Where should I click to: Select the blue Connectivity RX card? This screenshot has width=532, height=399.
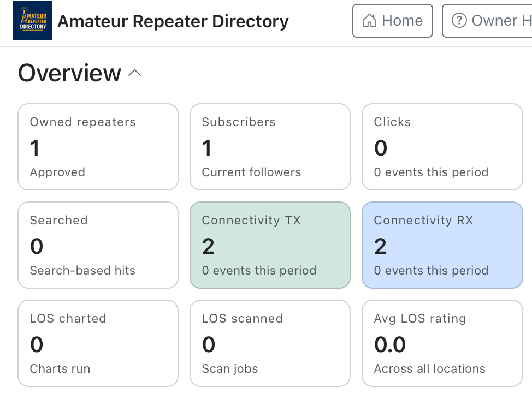click(442, 245)
